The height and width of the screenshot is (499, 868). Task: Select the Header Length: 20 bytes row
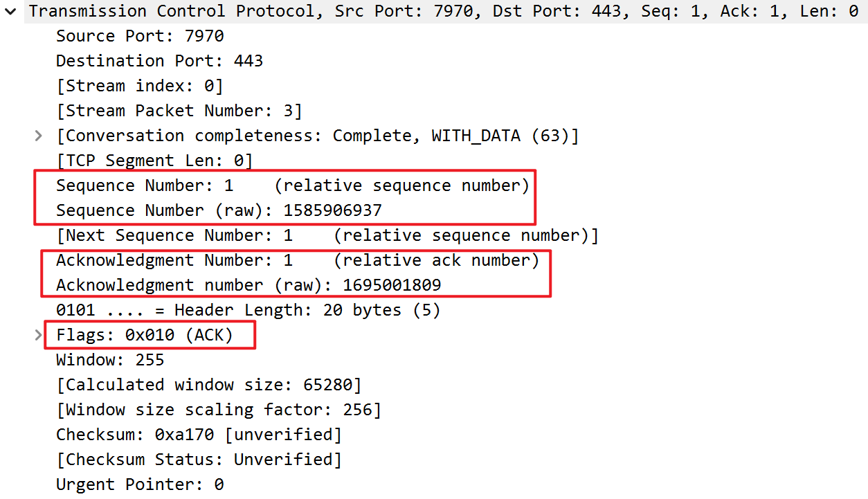(x=248, y=310)
